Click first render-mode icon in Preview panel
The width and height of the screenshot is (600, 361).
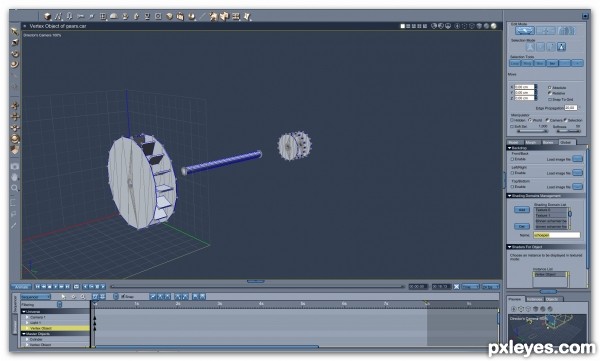[x=514, y=309]
